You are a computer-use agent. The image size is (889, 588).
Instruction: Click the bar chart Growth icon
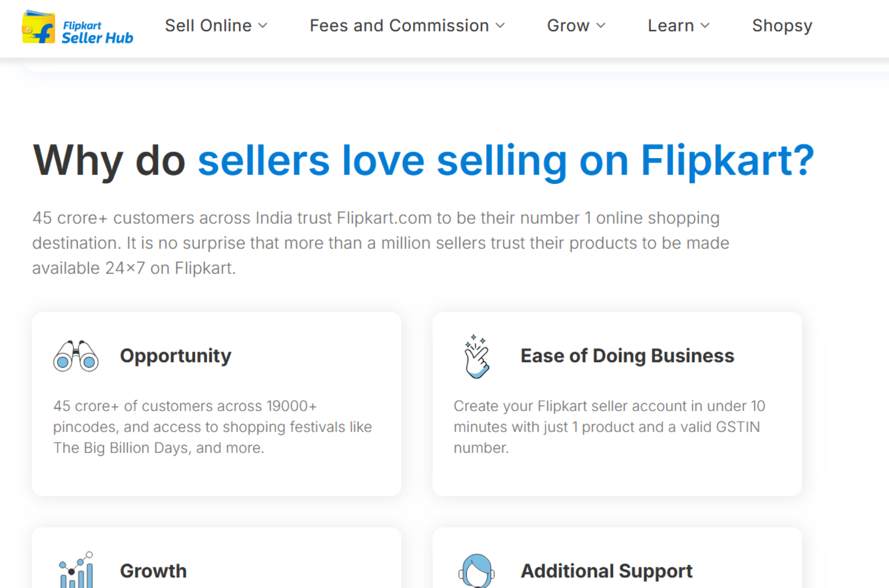(x=76, y=570)
